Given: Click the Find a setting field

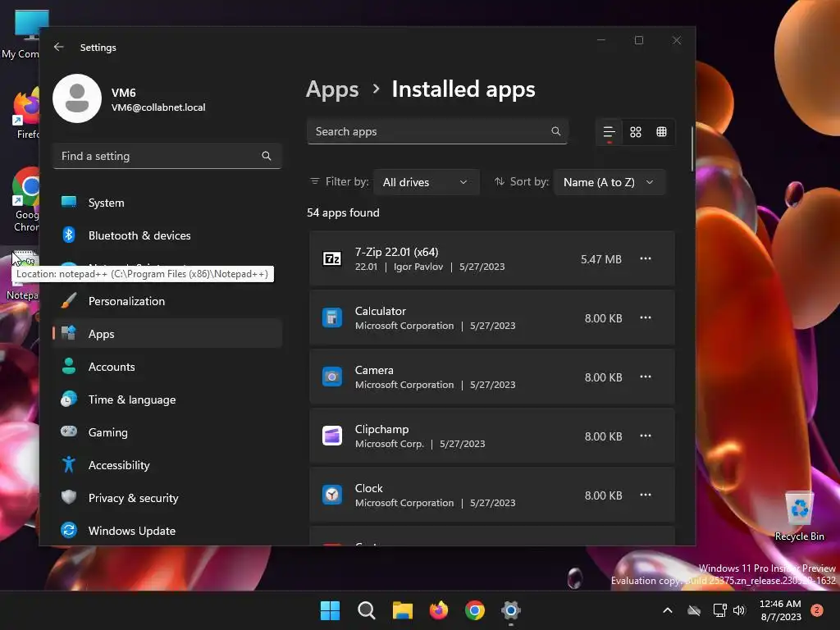Looking at the screenshot, I should click(167, 156).
